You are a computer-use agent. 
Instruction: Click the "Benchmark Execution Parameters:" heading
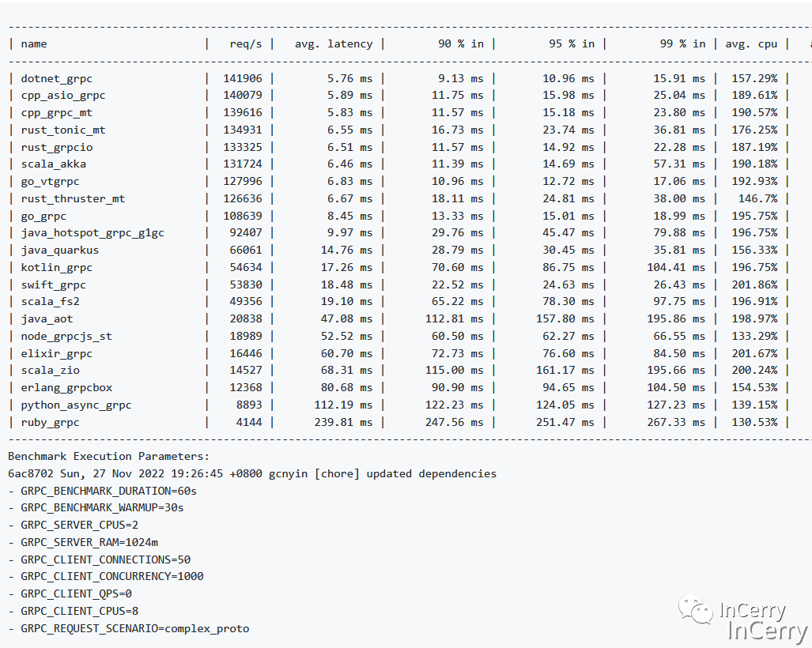coord(109,456)
